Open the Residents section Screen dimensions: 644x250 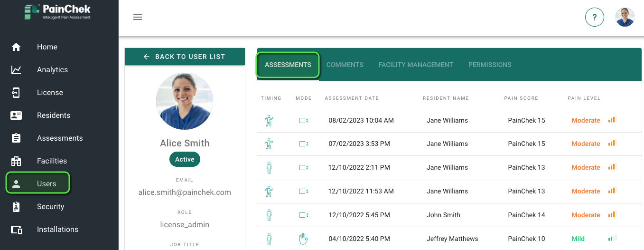(x=54, y=115)
